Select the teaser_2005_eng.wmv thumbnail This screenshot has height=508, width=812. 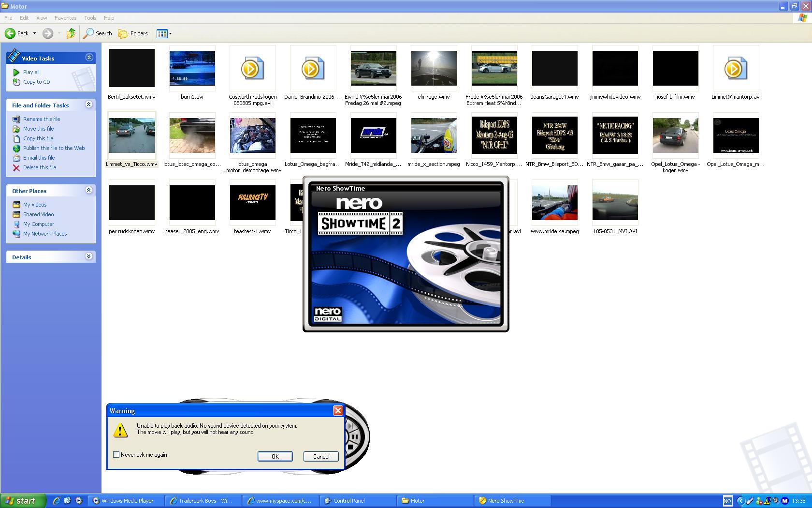pyautogui.click(x=192, y=203)
